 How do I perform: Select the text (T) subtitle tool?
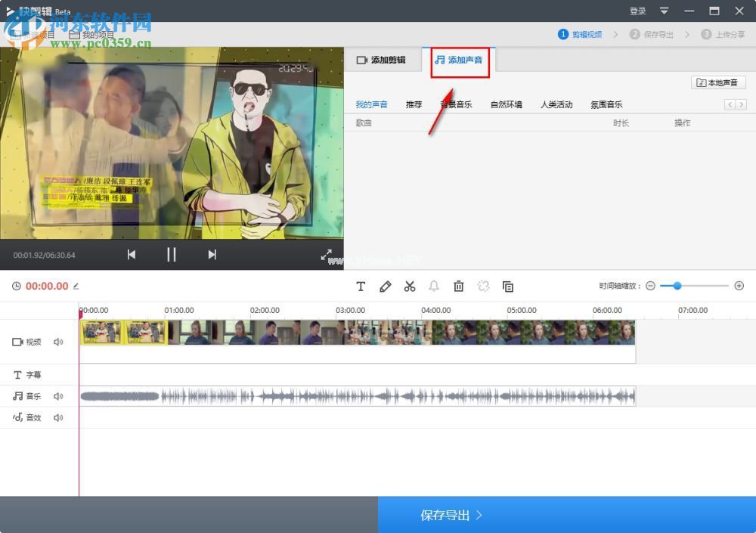tap(361, 286)
